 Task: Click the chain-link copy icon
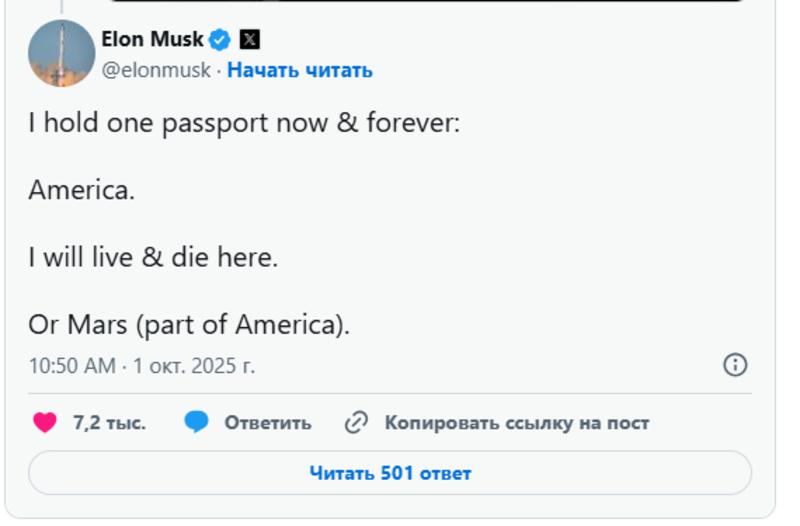pyautogui.click(x=356, y=423)
